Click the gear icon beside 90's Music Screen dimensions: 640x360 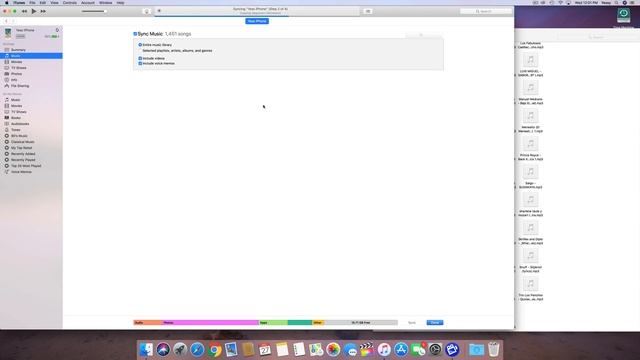click(7, 136)
